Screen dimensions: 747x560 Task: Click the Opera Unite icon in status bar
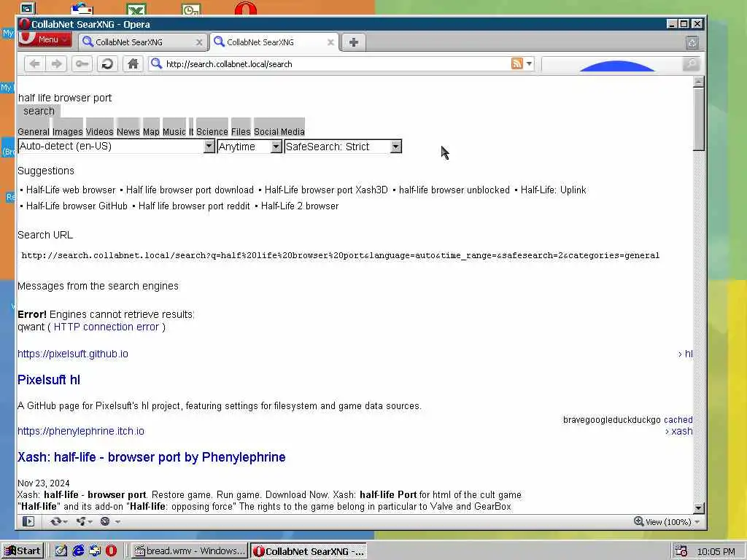click(x=81, y=521)
